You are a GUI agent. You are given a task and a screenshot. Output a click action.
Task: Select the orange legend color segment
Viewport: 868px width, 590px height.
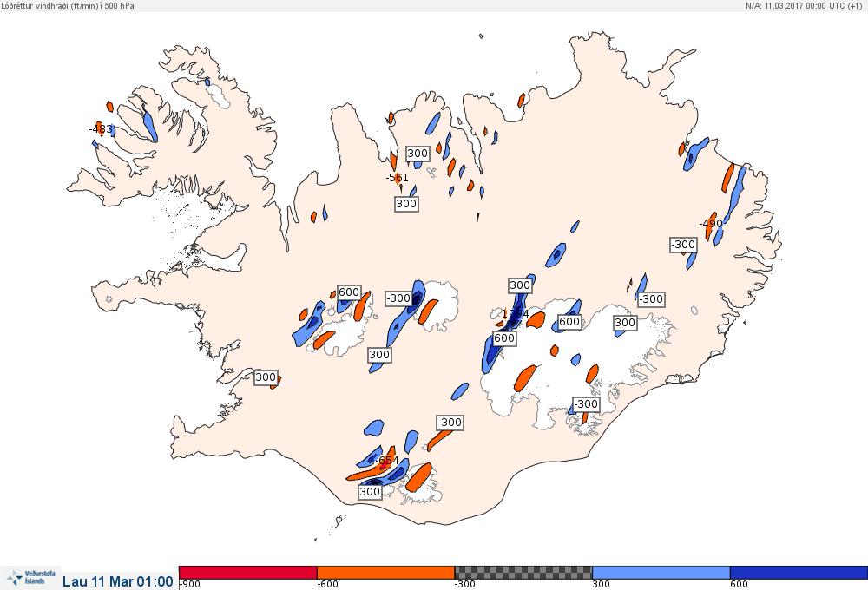tap(386, 573)
